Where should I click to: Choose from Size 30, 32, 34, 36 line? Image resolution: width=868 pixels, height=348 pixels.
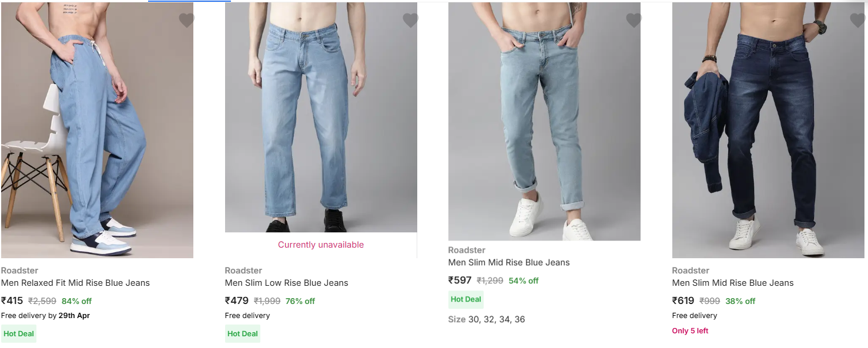point(487,319)
